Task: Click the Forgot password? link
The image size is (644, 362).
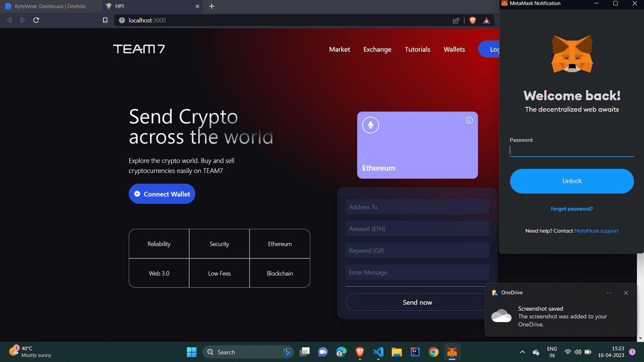Action: point(572,209)
